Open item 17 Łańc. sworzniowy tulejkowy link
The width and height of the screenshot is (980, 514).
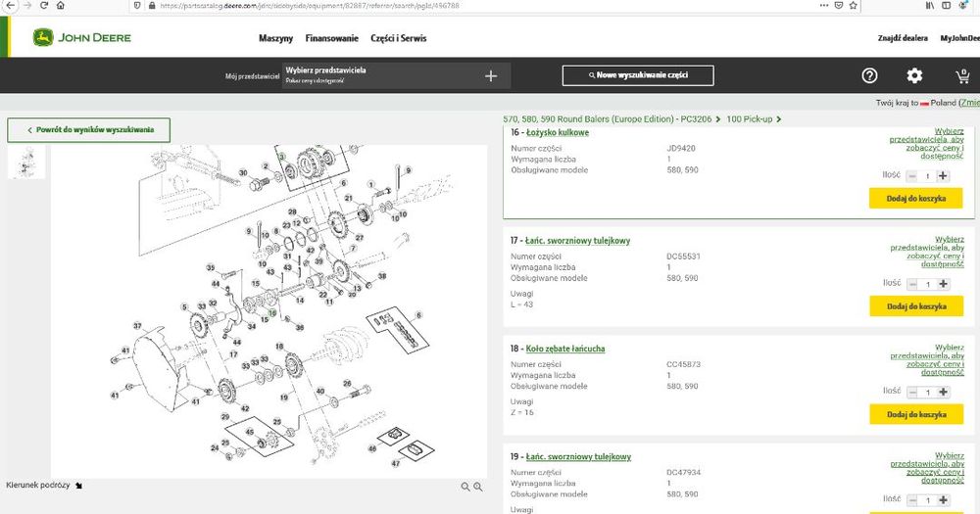578,241
